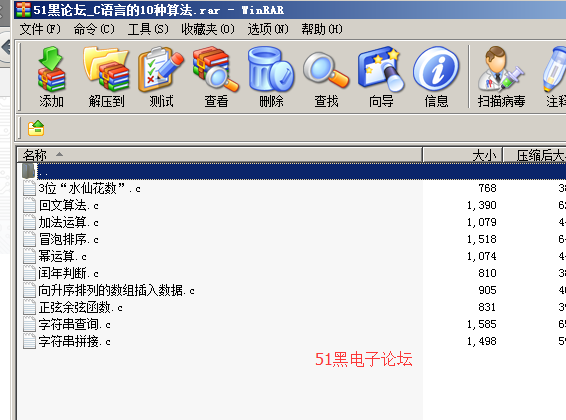Screen dimensions: 566x420
Task: Click the 添加 (Add) toolbar icon
Action: [x=51, y=76]
